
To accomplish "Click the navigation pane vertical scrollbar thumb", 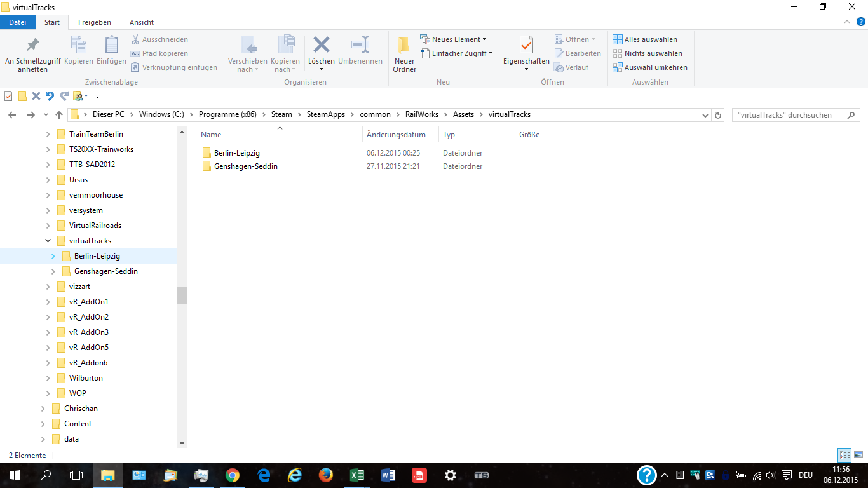I will [182, 295].
